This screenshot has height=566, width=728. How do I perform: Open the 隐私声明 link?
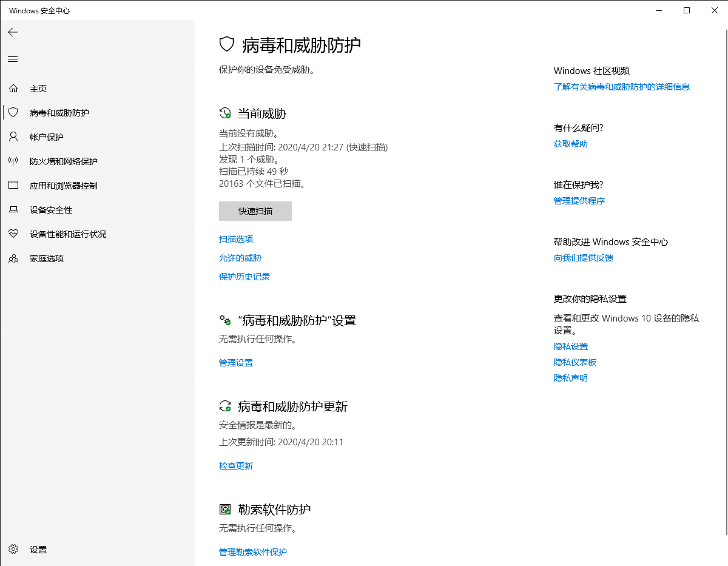(571, 378)
